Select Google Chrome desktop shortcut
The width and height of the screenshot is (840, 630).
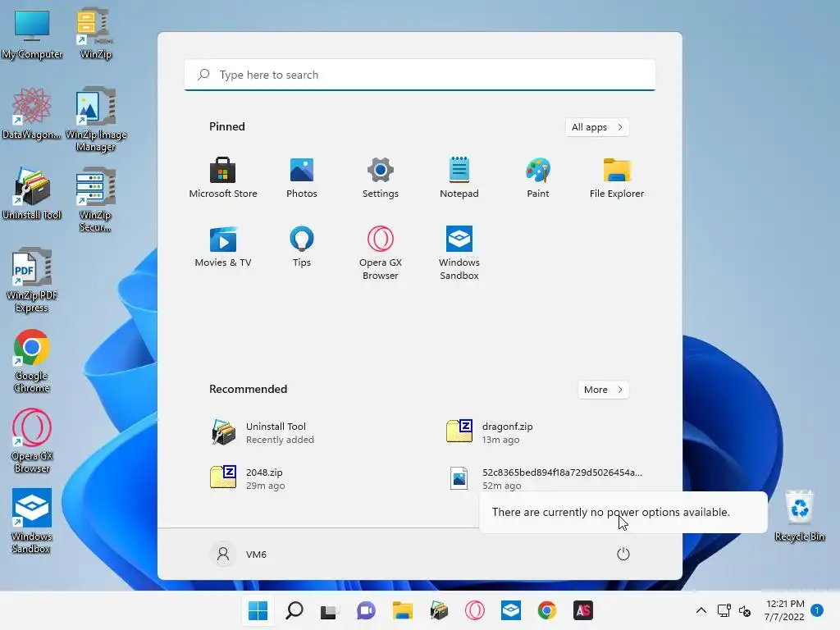point(32,361)
